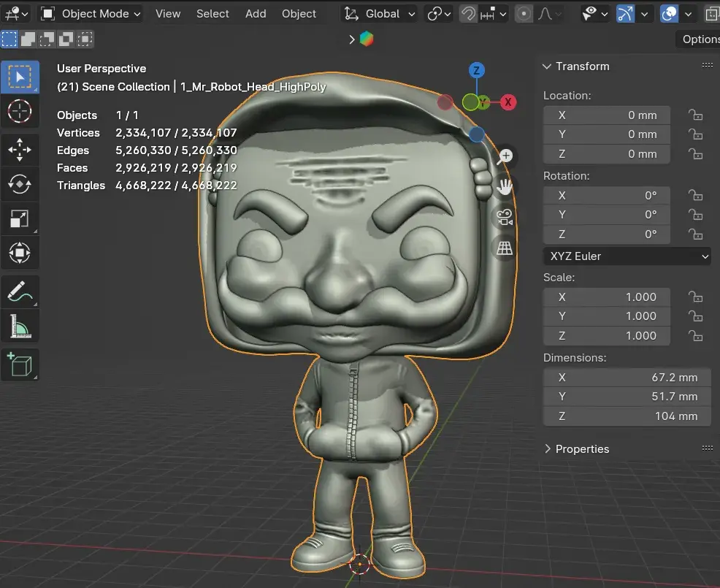Click the Rotation Z value field

(x=607, y=234)
